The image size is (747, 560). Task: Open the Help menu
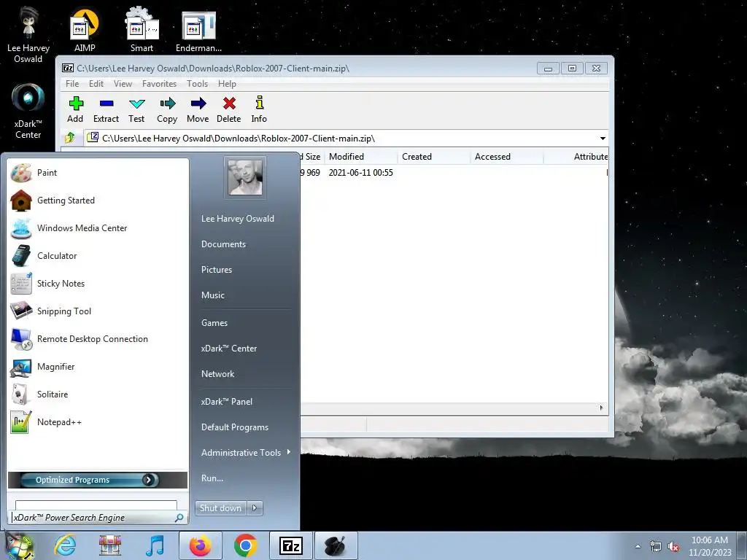[228, 84]
